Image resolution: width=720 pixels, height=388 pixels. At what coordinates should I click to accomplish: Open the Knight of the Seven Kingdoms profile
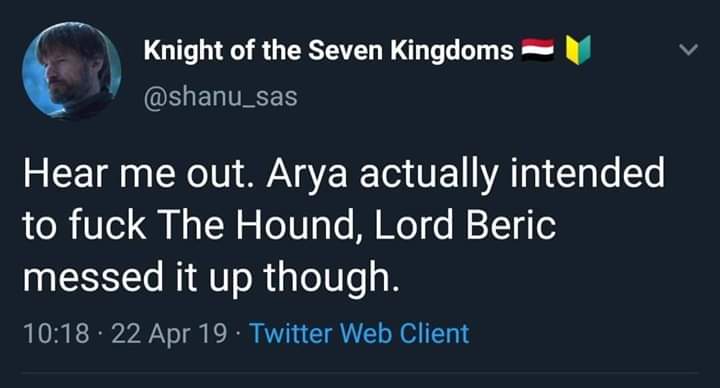(328, 50)
